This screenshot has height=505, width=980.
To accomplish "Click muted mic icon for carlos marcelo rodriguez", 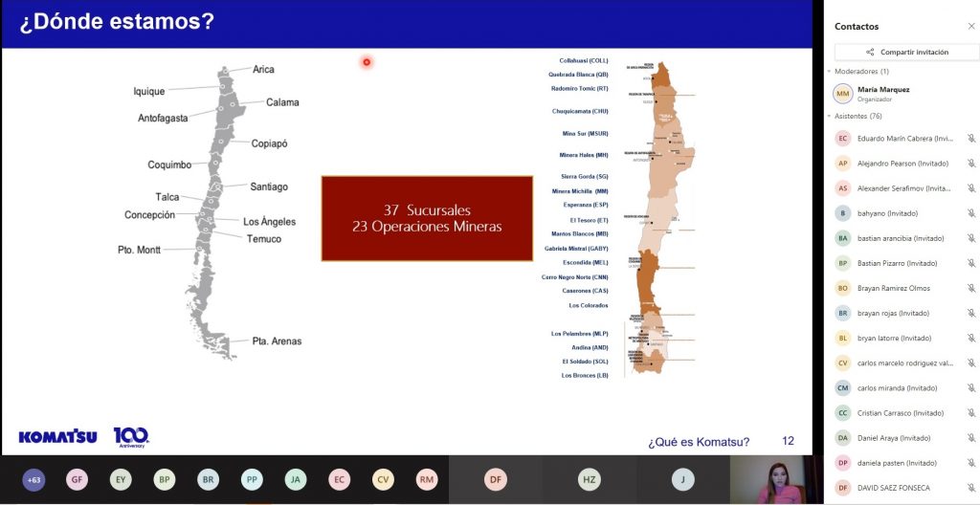I will [x=971, y=363].
